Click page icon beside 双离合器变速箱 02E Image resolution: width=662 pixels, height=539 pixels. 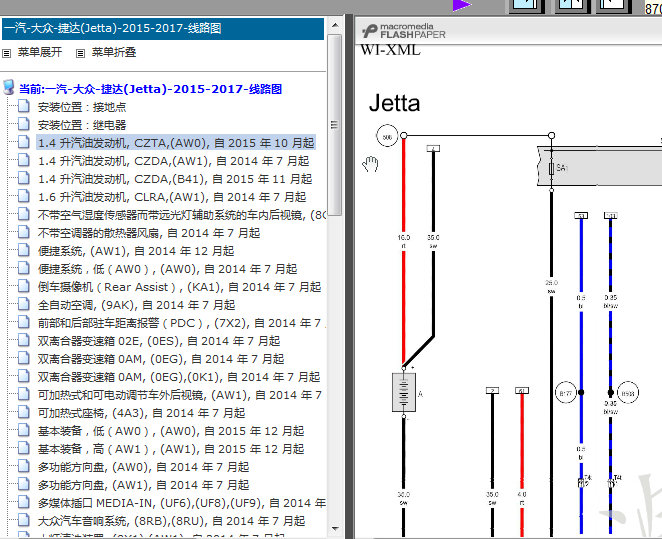tap(24, 341)
